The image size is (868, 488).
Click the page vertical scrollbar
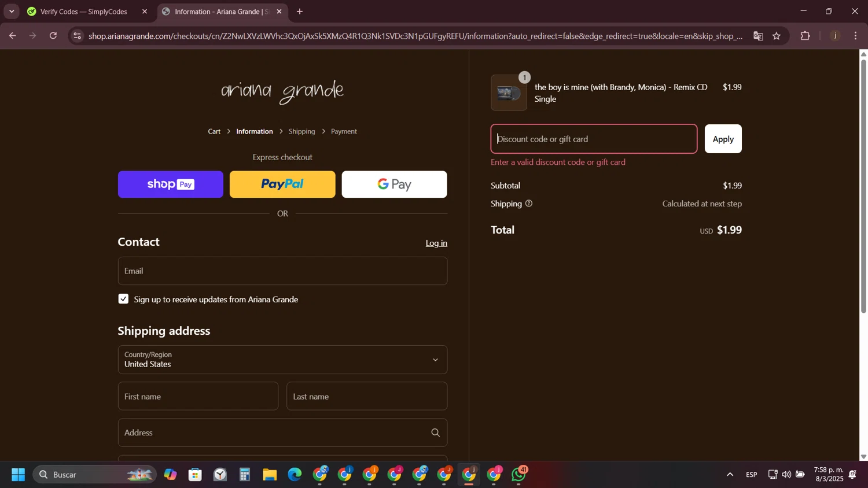click(863, 185)
